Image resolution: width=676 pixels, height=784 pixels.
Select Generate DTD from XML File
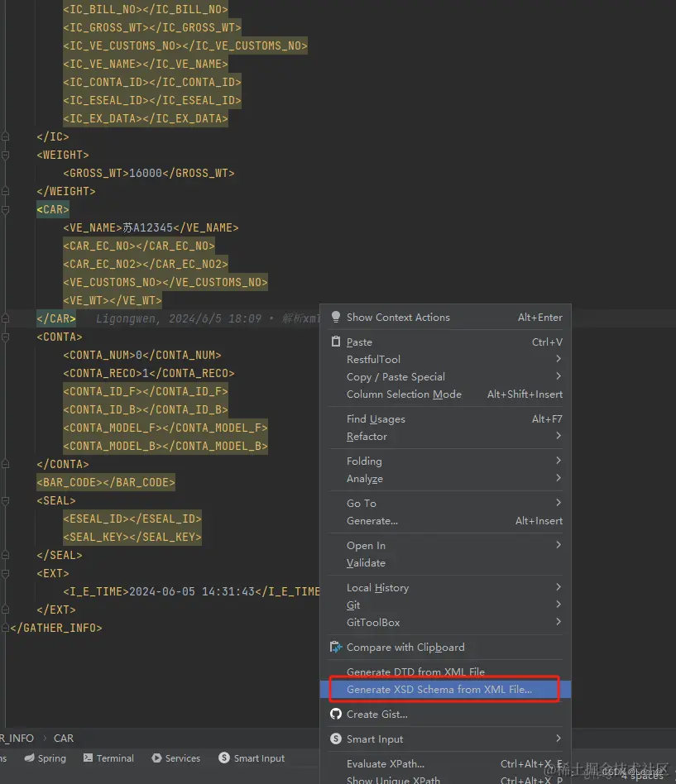(445, 672)
